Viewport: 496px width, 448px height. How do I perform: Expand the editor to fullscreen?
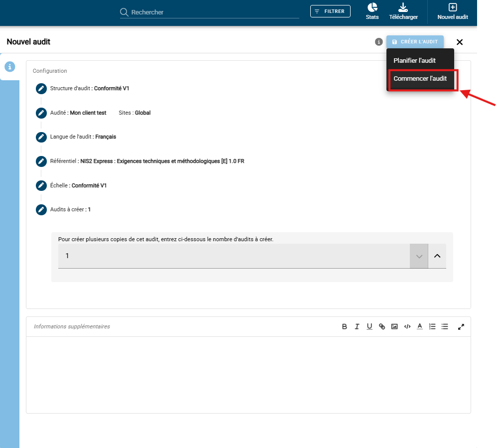pos(461,326)
